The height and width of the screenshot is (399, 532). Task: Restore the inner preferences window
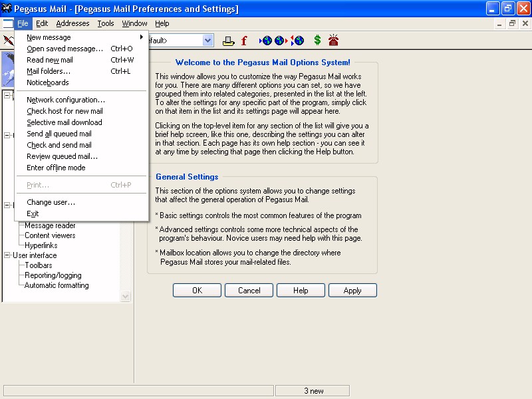512,23
